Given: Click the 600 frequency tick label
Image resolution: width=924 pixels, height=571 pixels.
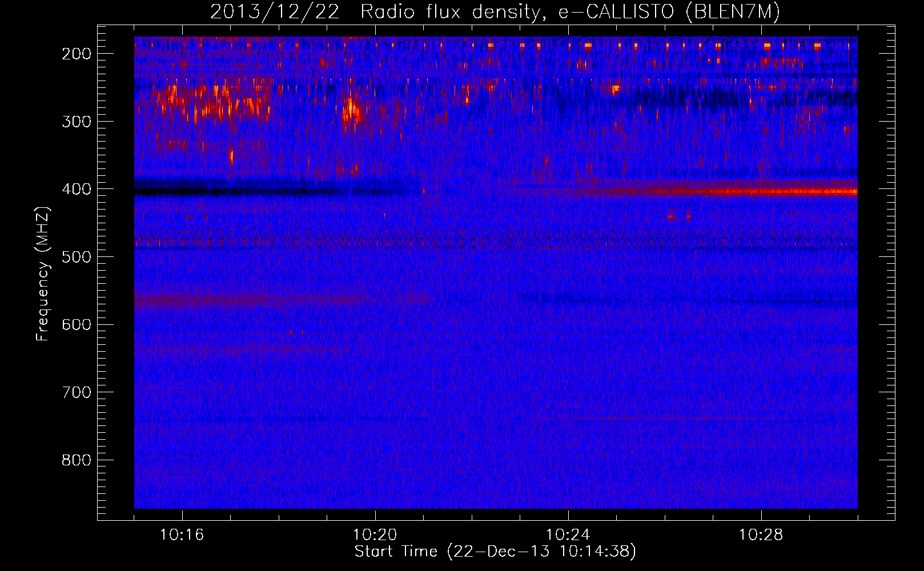Looking at the screenshot, I should 77,324.
